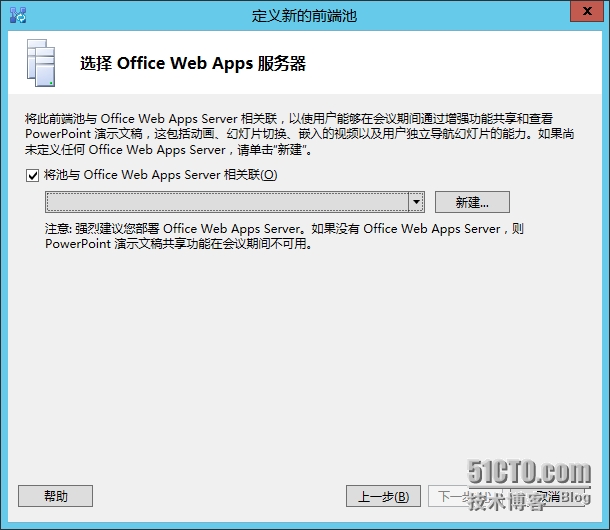Image resolution: width=610 pixels, height=530 pixels.
Task: Click the Office Web Apps Server combo box field
Action: click(x=235, y=202)
